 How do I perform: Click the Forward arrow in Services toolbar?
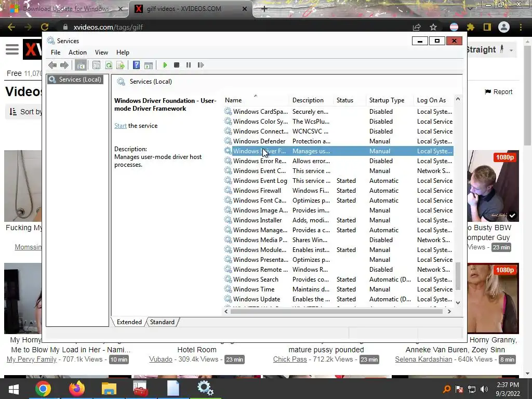(64, 65)
